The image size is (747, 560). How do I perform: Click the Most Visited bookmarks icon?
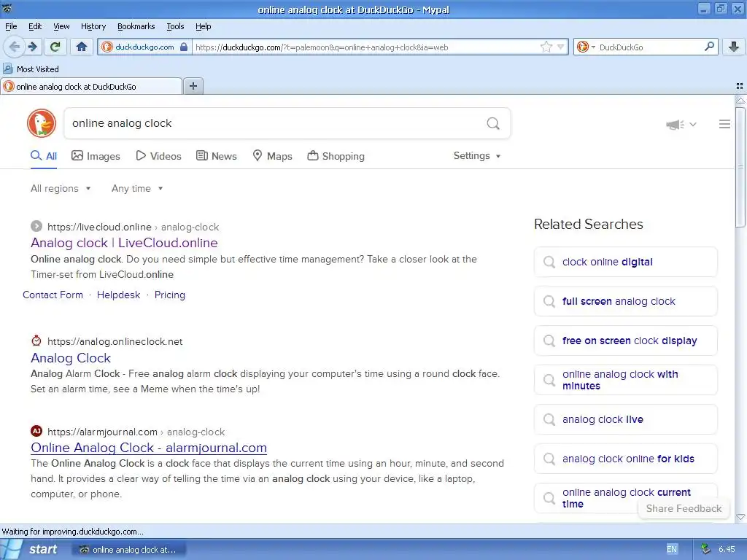(x=7, y=69)
